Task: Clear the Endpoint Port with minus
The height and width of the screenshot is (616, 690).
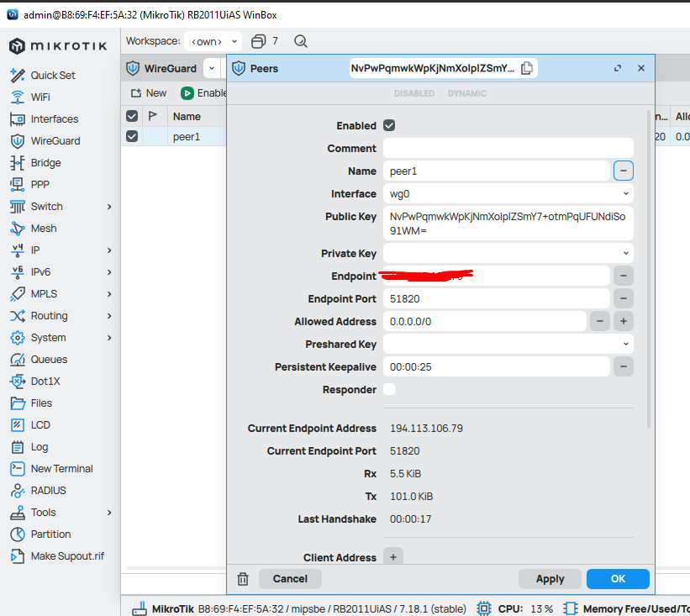Action: click(x=624, y=298)
